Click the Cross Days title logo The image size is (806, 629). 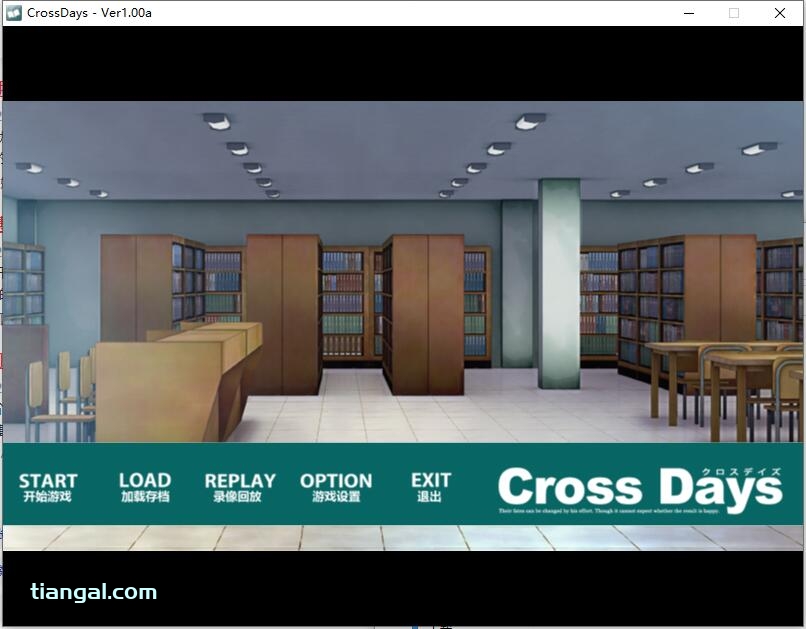pos(640,489)
